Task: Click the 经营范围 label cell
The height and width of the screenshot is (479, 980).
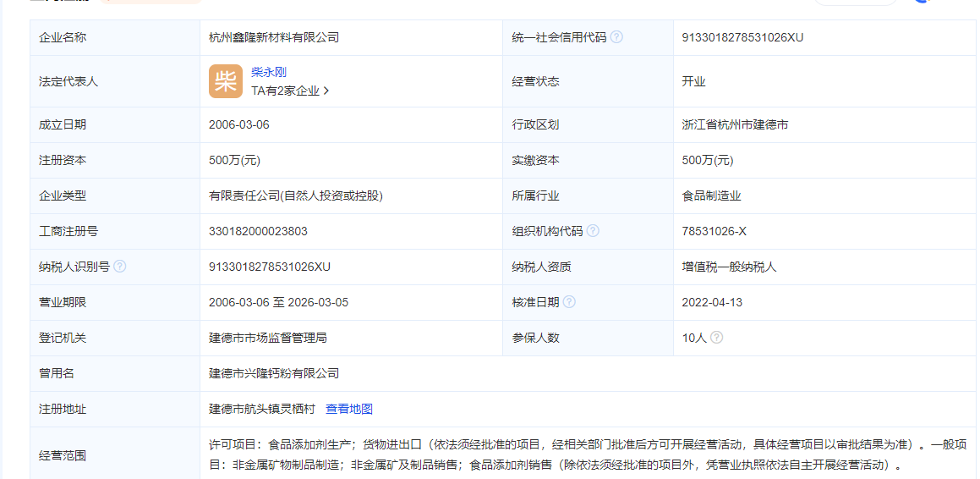Action: click(x=115, y=455)
